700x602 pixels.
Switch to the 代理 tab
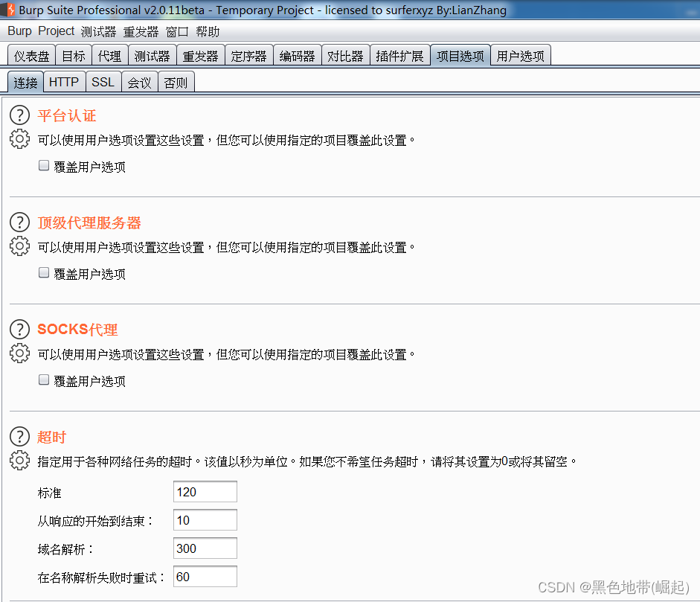pos(110,56)
